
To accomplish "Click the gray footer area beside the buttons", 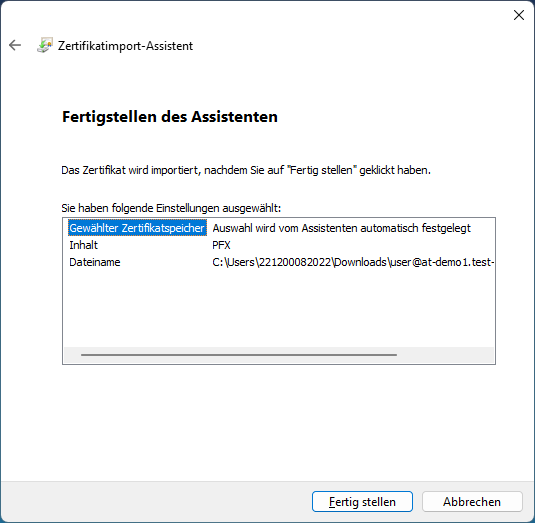I will tap(157, 502).
